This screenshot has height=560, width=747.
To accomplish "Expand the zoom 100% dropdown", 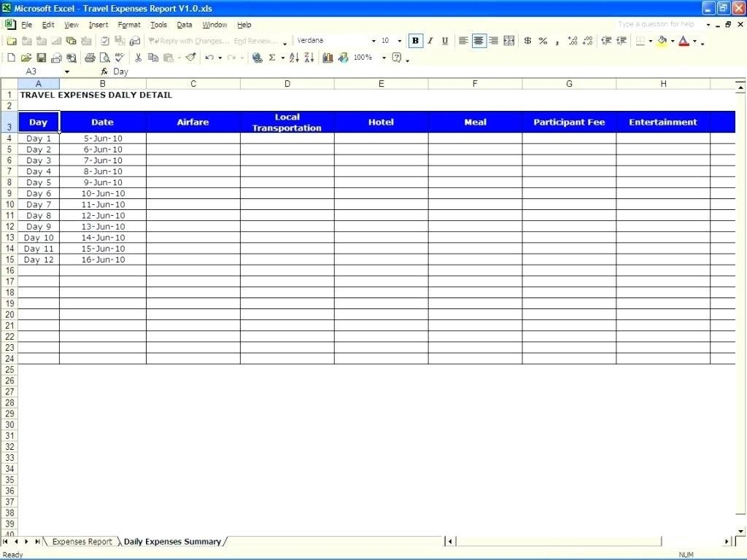I will point(384,58).
